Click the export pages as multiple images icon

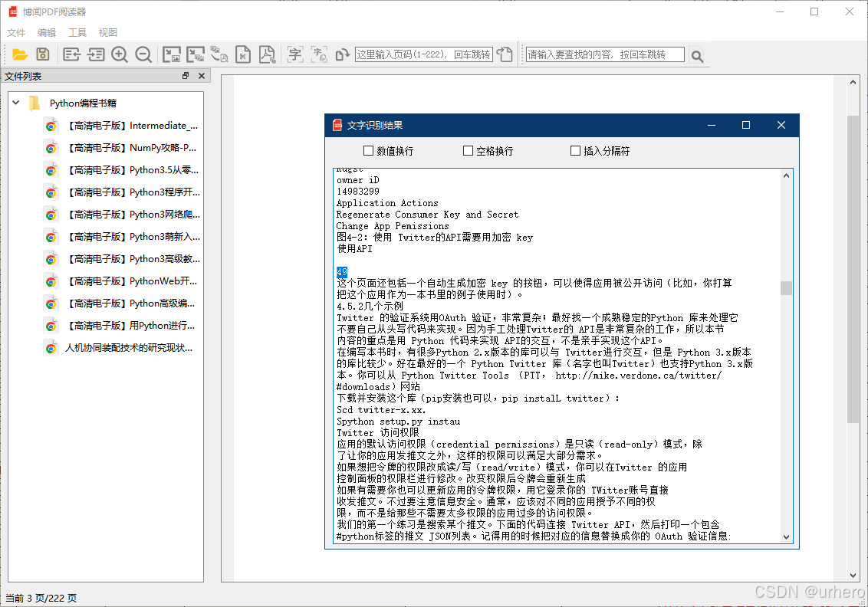(196, 54)
